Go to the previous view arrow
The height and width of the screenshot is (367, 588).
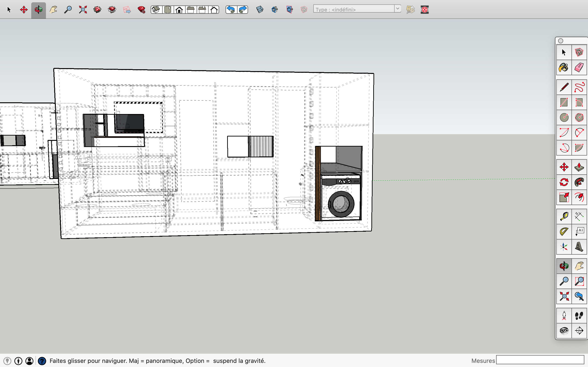coord(231,10)
